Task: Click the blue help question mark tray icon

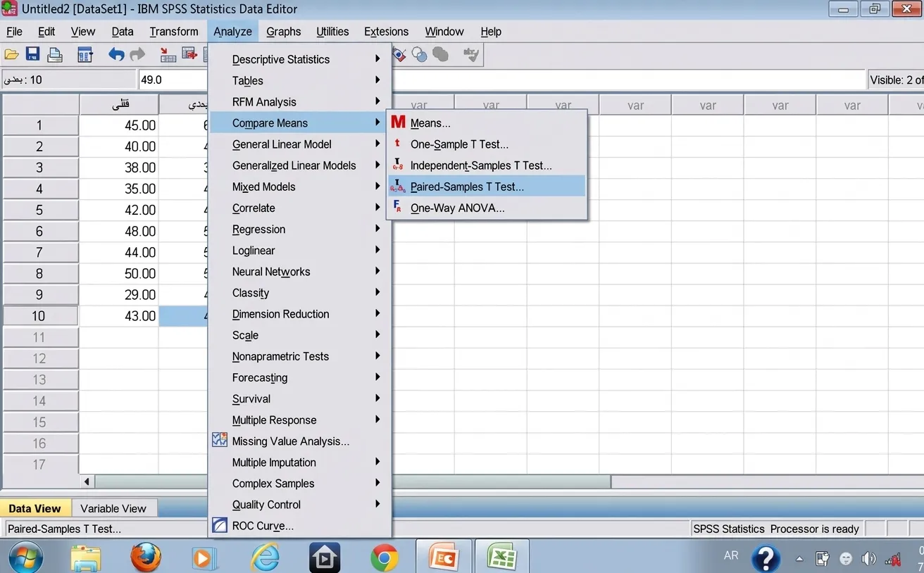Action: tap(766, 559)
